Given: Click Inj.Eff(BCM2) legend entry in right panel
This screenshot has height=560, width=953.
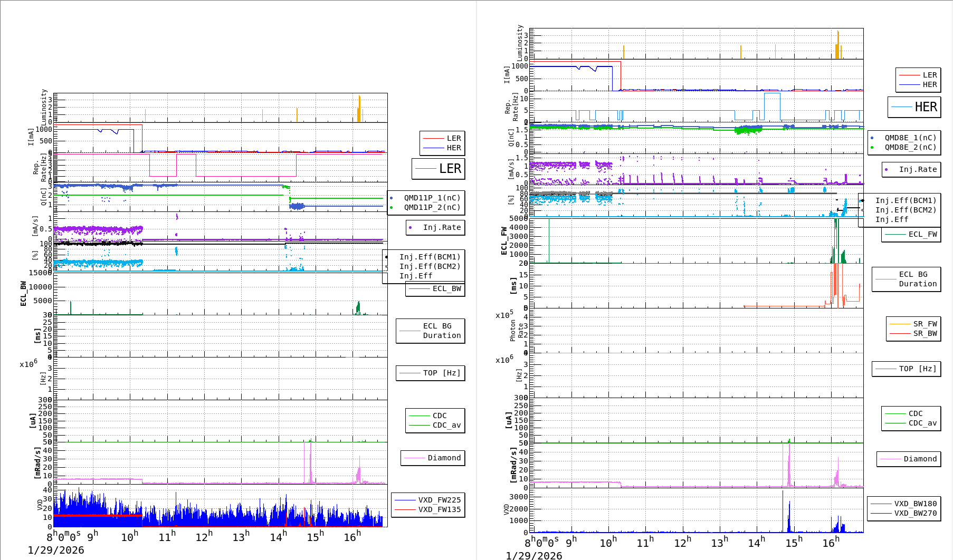Looking at the screenshot, I should pyautogui.click(x=906, y=210).
